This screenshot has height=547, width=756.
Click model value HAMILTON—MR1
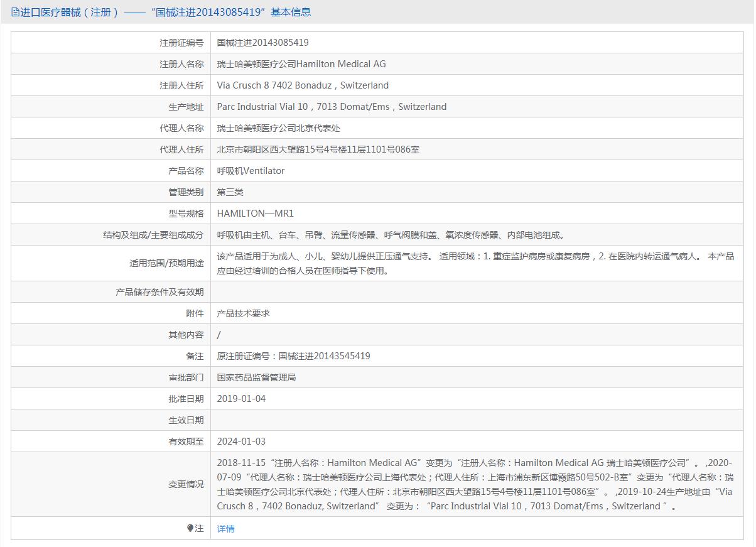click(256, 214)
